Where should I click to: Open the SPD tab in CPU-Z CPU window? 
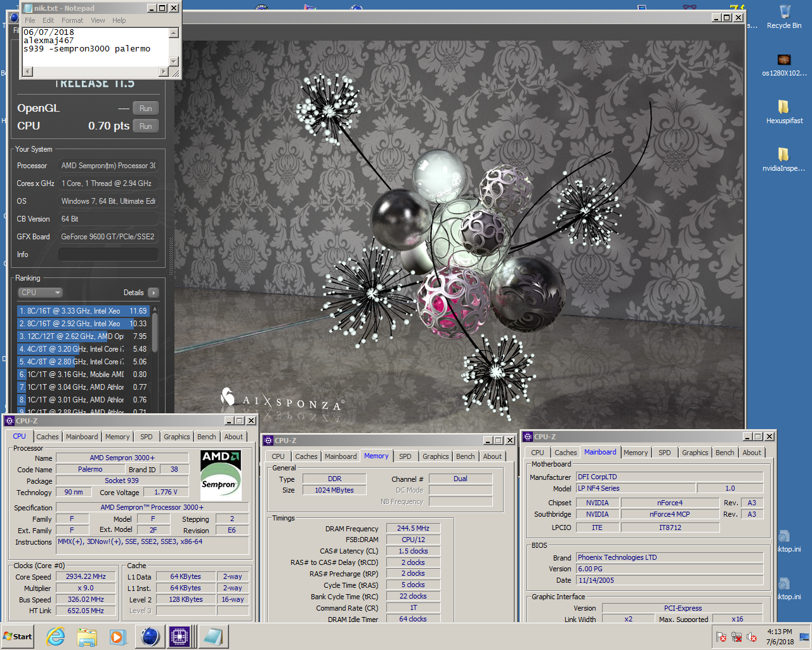pyautogui.click(x=146, y=437)
